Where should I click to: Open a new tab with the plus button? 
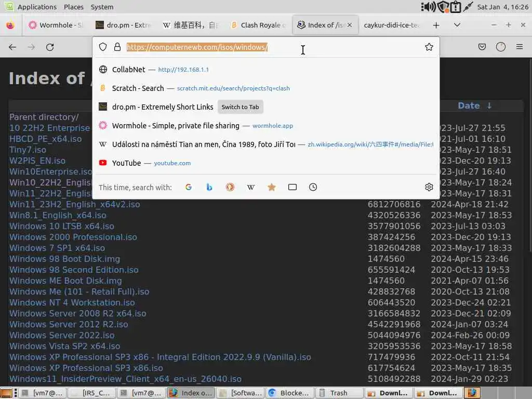tap(436, 25)
